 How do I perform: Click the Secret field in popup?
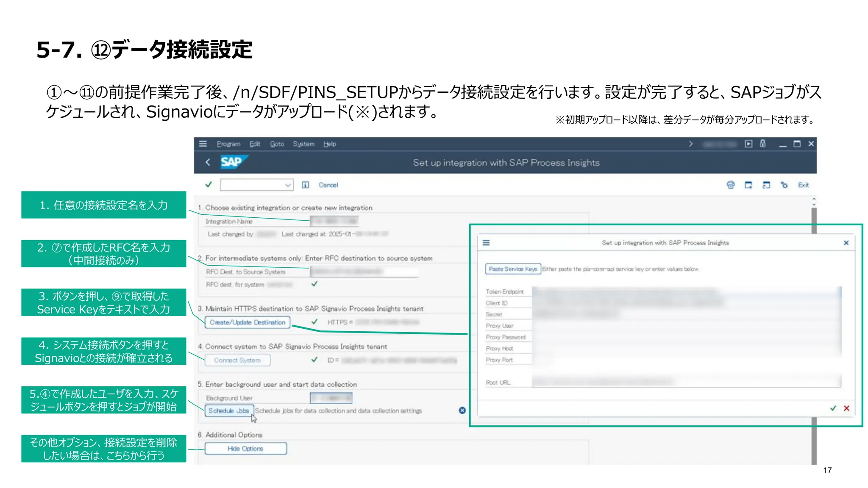pos(687,314)
